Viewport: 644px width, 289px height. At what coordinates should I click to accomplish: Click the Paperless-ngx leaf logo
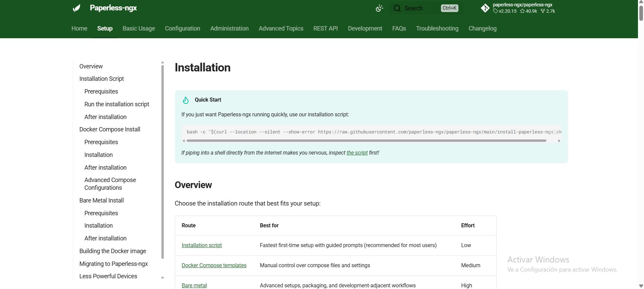coord(77,8)
